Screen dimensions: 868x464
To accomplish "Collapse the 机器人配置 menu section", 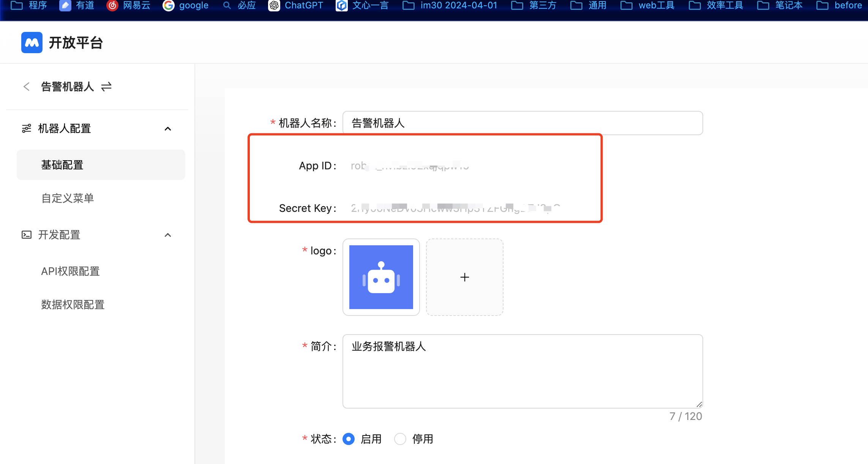I will pyautogui.click(x=168, y=129).
